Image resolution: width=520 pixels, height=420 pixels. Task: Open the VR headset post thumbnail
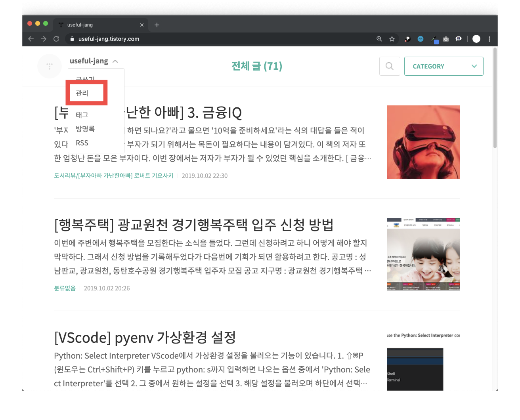coord(423,142)
